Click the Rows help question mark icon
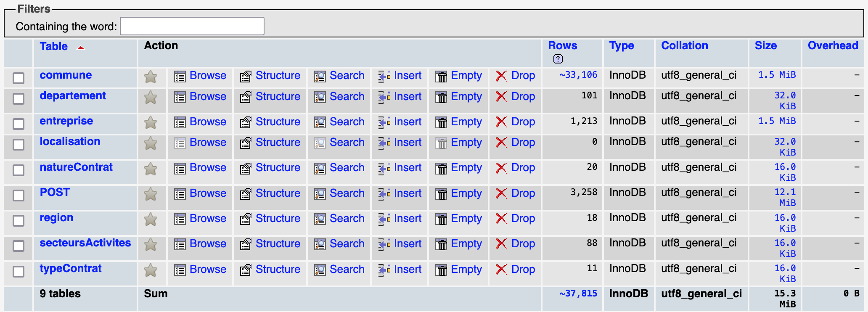 558,59
